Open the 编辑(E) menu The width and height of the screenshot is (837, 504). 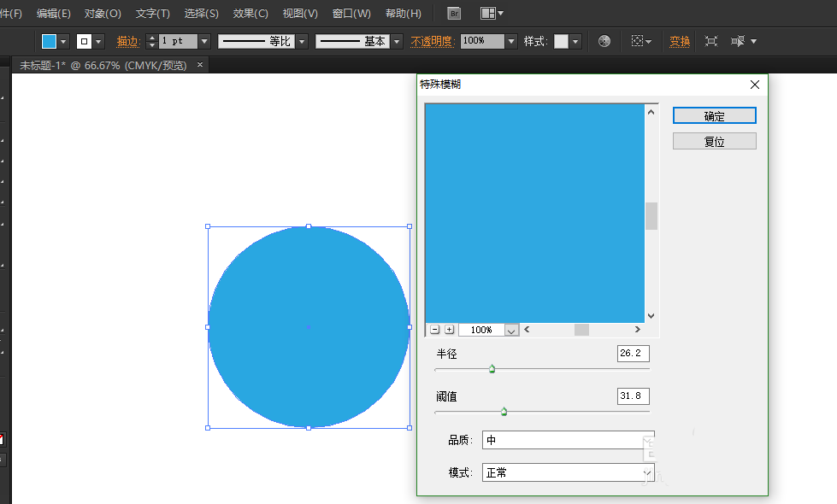53,14
